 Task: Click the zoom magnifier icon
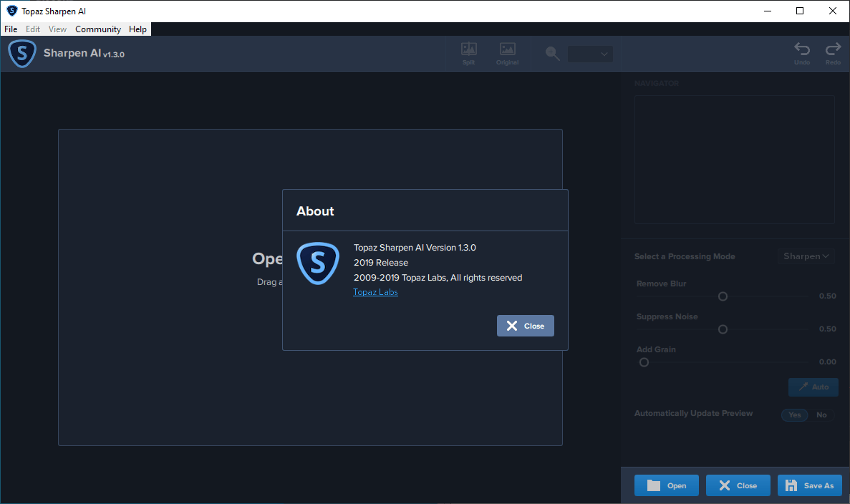552,54
